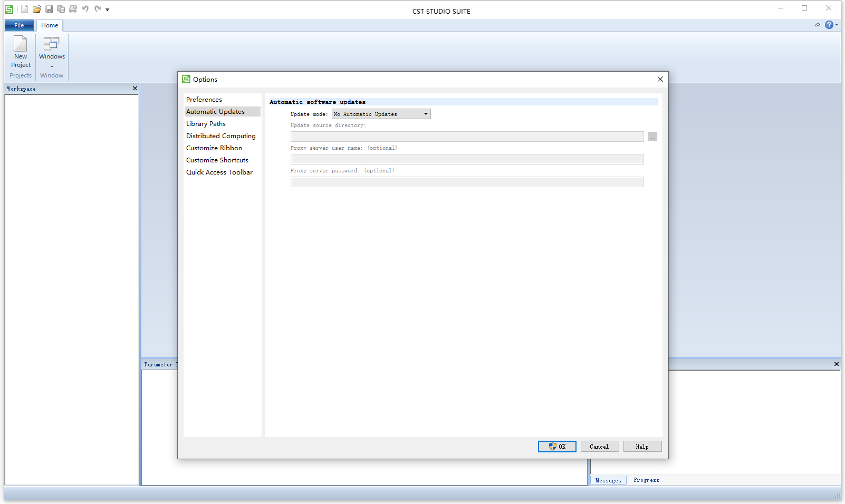This screenshot has width=845, height=504.
Task: Click the blue Help question mark icon
Action: 829,25
